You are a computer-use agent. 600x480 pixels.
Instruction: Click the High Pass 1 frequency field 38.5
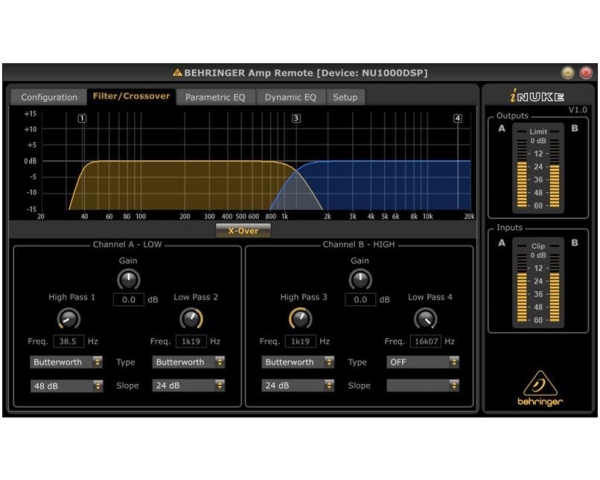pos(68,341)
